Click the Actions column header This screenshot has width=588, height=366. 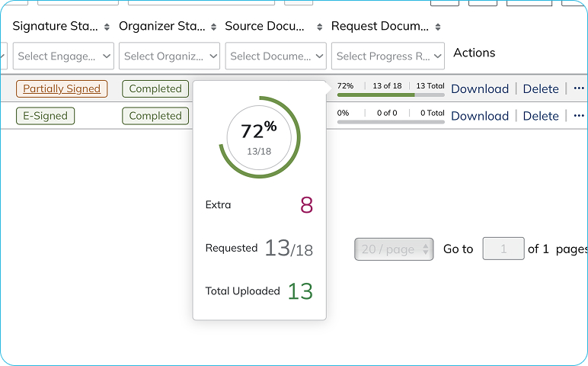pos(475,53)
